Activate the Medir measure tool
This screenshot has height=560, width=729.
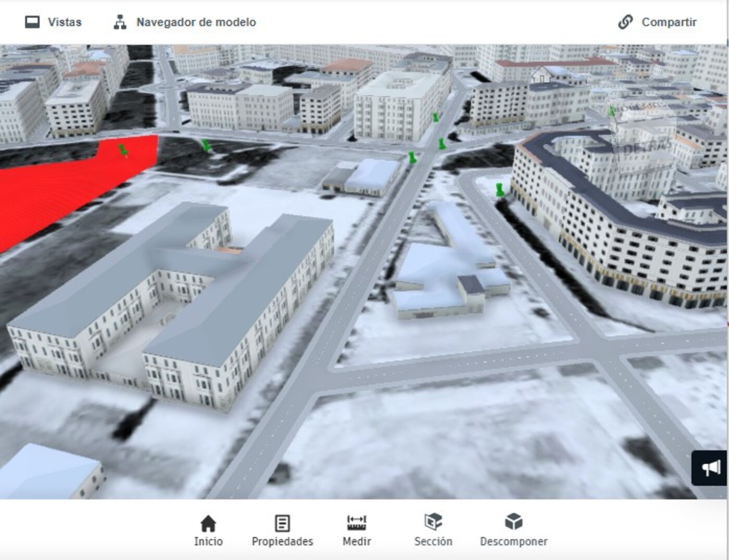click(357, 531)
